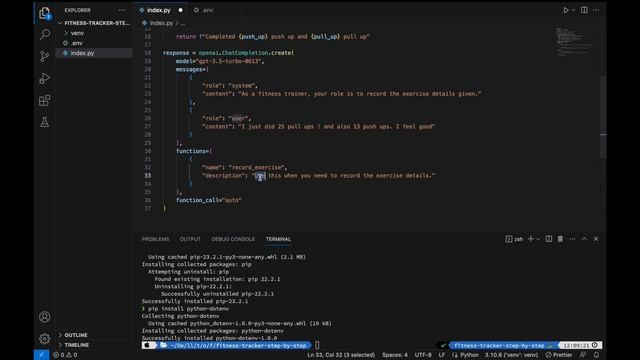Open the Source Control view
Screen dimensions: 640x360
point(44,56)
